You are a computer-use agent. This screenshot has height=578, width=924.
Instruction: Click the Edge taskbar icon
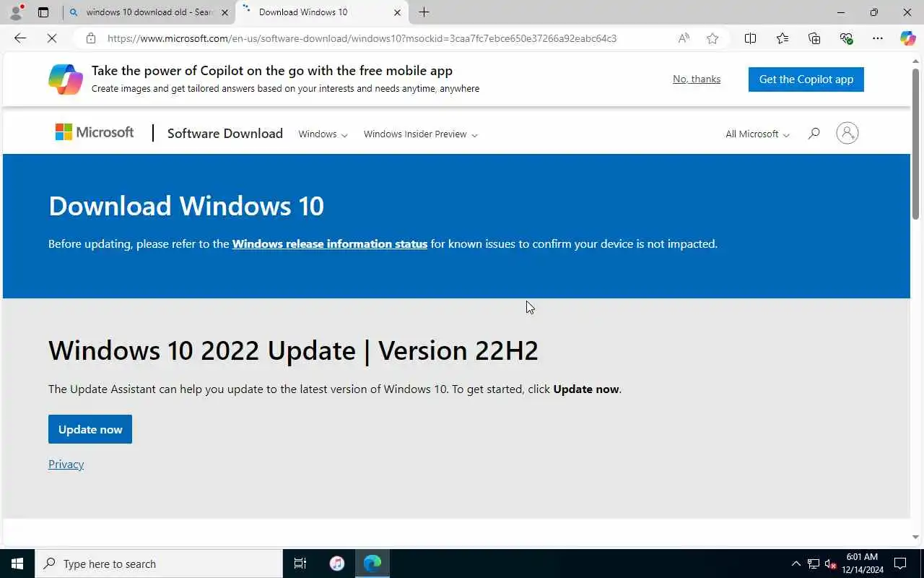(x=372, y=564)
